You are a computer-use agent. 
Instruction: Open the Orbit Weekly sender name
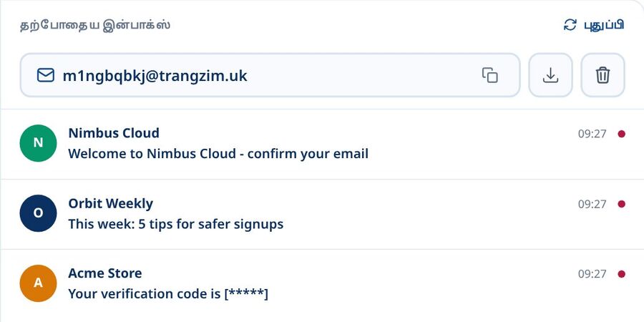tap(110, 203)
